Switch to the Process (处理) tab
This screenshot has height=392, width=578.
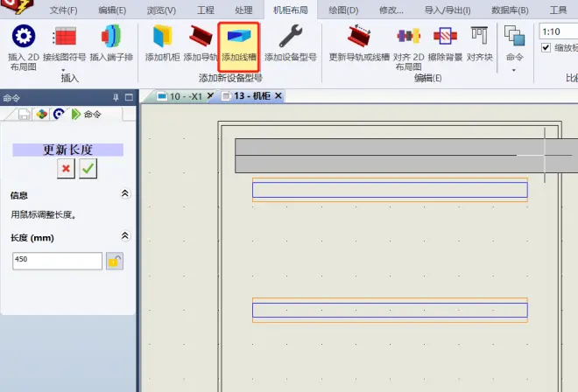243,10
